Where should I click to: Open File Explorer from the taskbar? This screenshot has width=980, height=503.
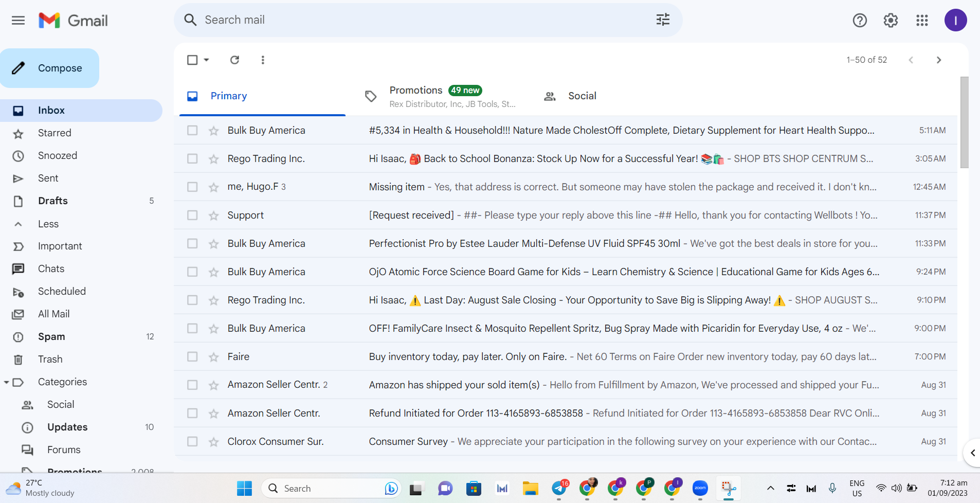(530, 488)
